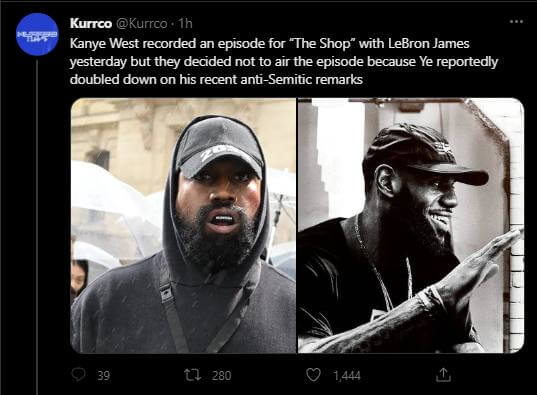Click the 39 replies count

tap(103, 376)
